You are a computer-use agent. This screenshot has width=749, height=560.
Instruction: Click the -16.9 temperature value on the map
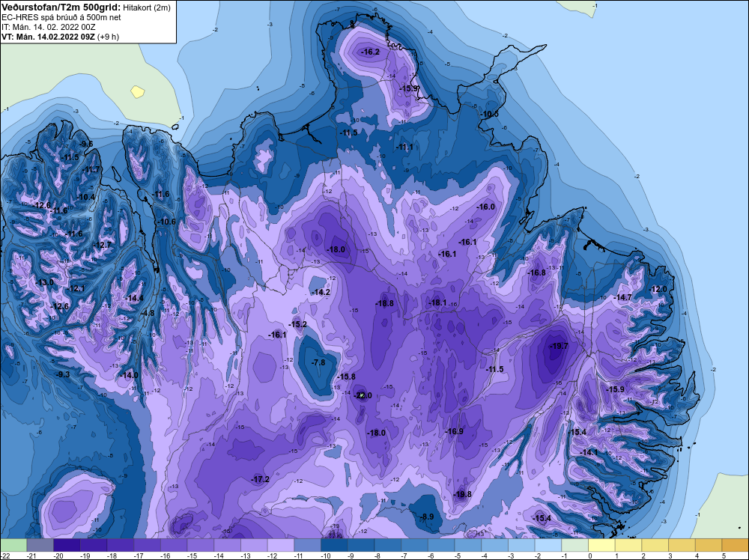pos(455,431)
